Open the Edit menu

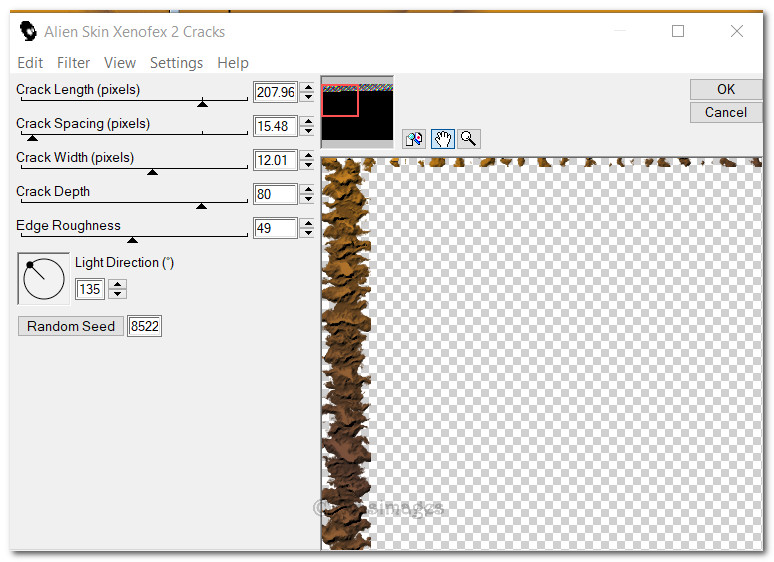point(30,63)
